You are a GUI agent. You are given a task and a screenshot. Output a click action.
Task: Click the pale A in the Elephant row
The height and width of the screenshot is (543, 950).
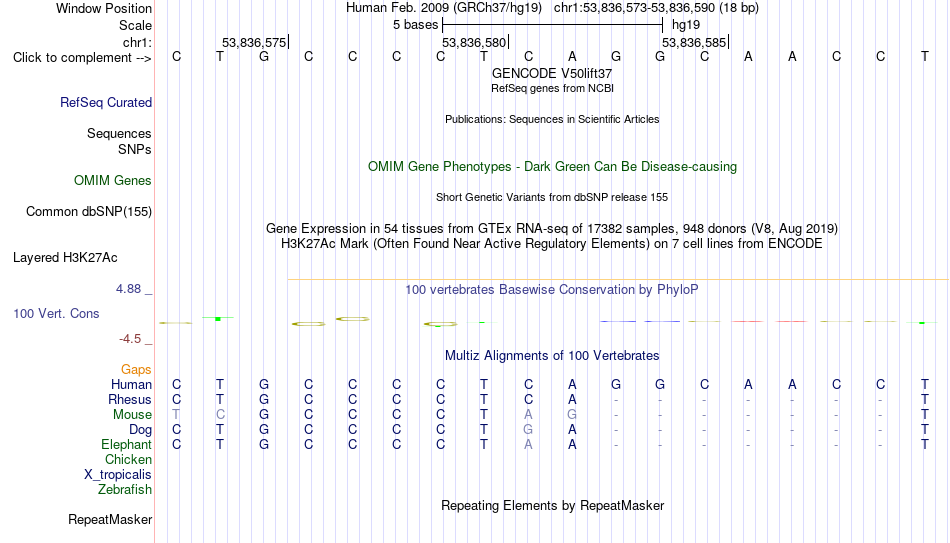click(x=528, y=445)
